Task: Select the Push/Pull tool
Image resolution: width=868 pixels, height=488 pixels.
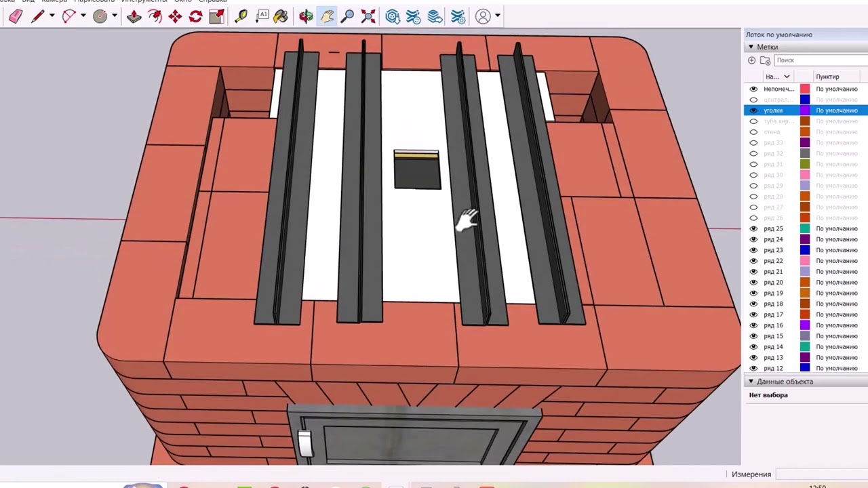Action: pos(134,16)
